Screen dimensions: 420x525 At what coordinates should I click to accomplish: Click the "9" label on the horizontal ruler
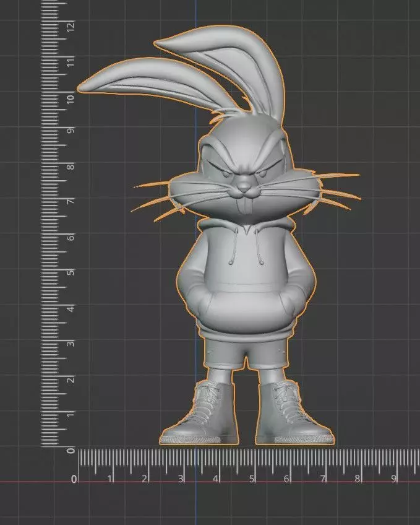point(394,479)
